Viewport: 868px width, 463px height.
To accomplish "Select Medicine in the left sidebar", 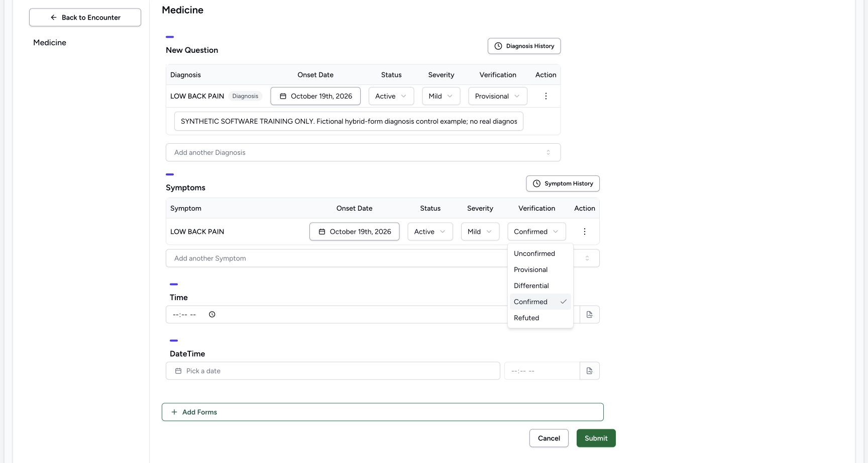I will [50, 43].
